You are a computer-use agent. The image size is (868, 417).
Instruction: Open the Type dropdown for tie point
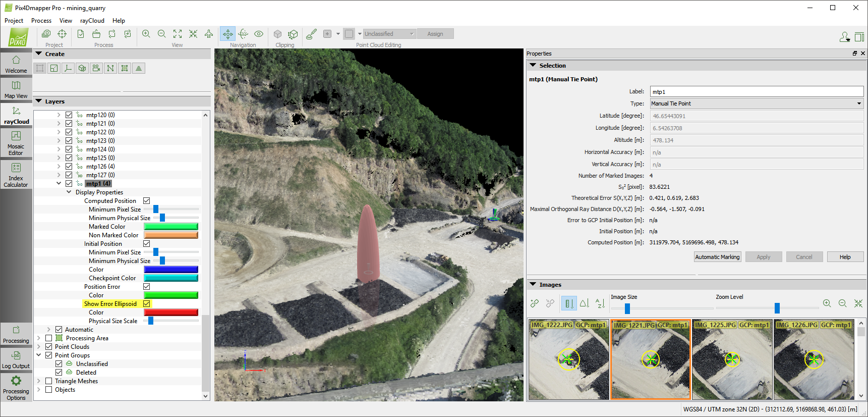pyautogui.click(x=756, y=103)
